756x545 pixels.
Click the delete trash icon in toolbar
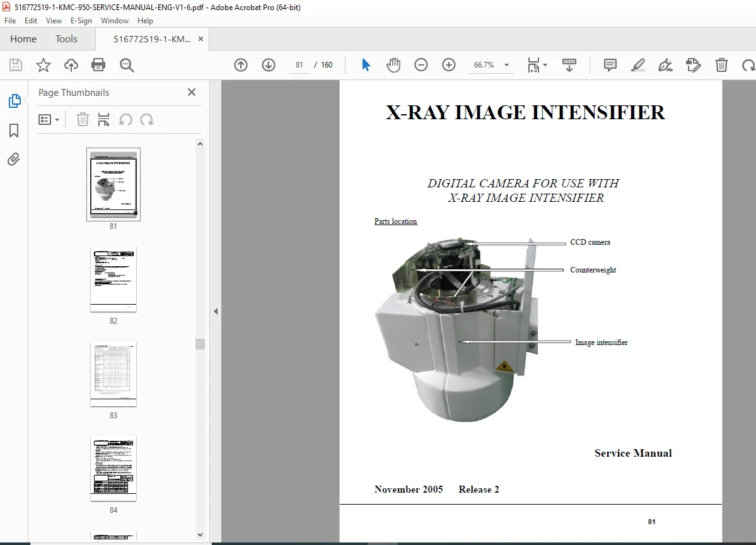[721, 65]
